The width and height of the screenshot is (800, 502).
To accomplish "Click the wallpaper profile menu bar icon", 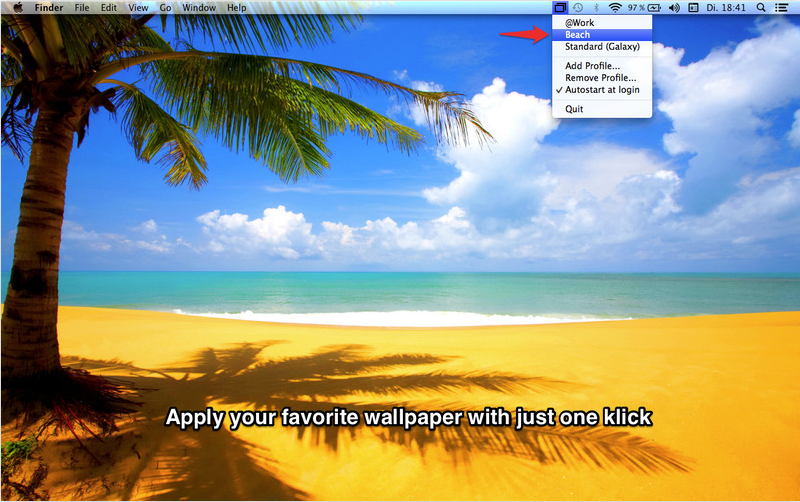I will tap(560, 7).
